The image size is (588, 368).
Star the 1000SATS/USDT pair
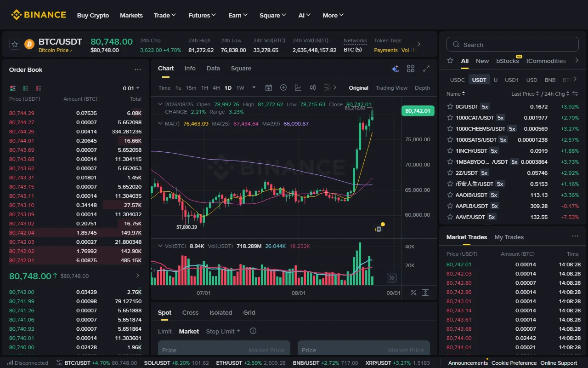[450, 139]
